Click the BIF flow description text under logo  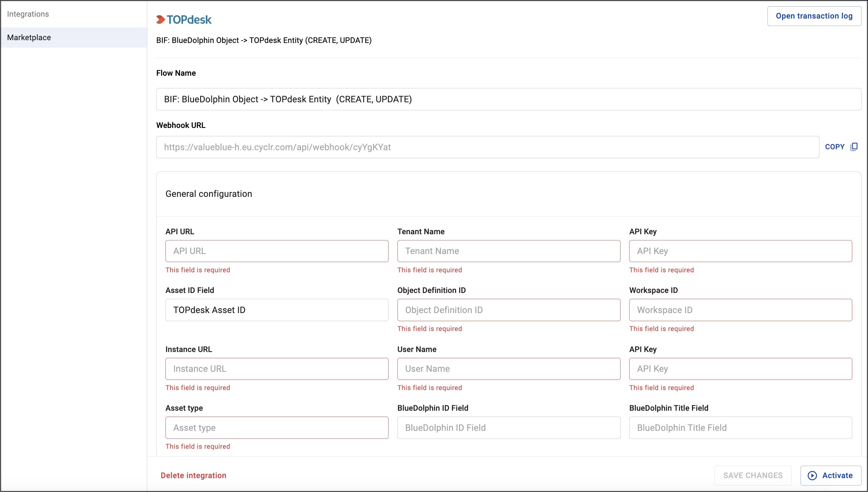[264, 40]
